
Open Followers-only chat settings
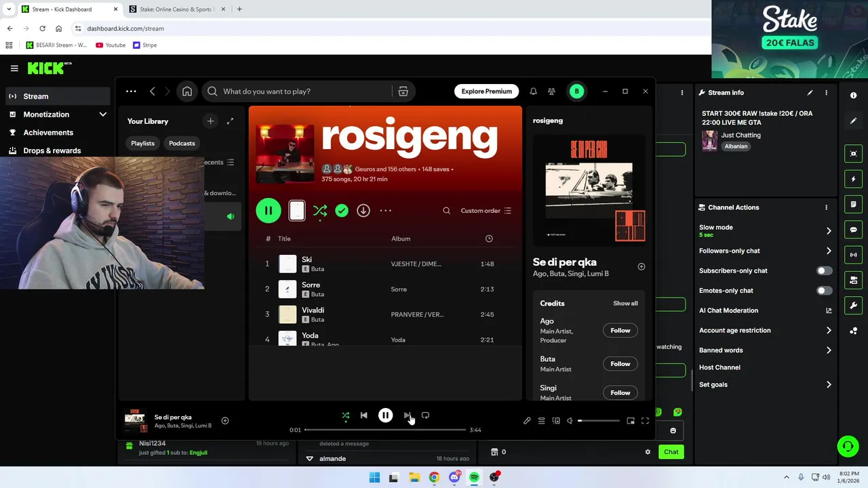point(765,251)
